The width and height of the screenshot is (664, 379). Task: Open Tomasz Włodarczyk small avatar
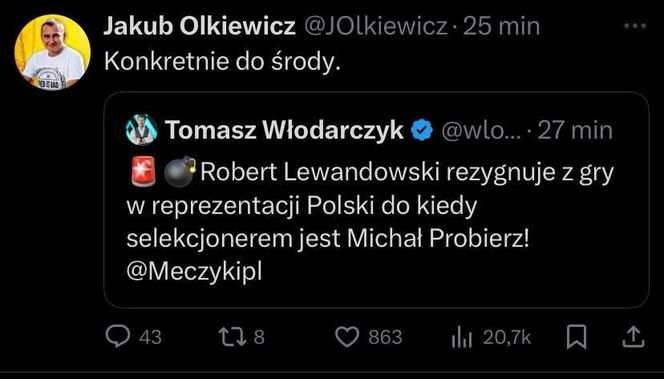[x=141, y=130]
